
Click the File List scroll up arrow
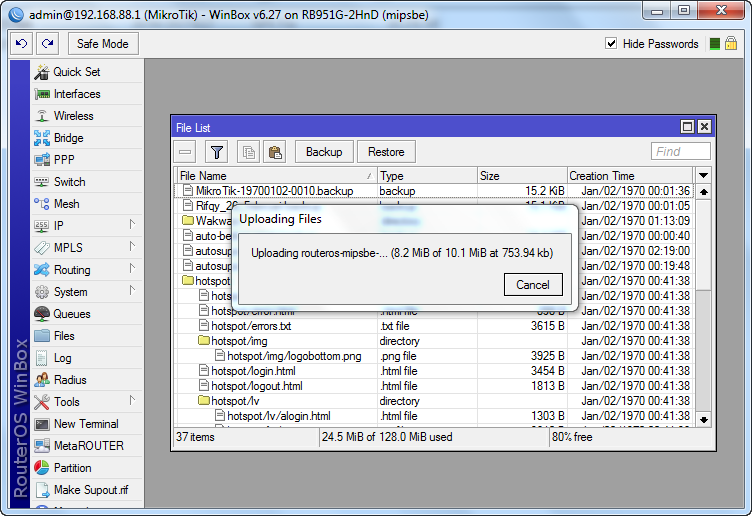coord(704,192)
